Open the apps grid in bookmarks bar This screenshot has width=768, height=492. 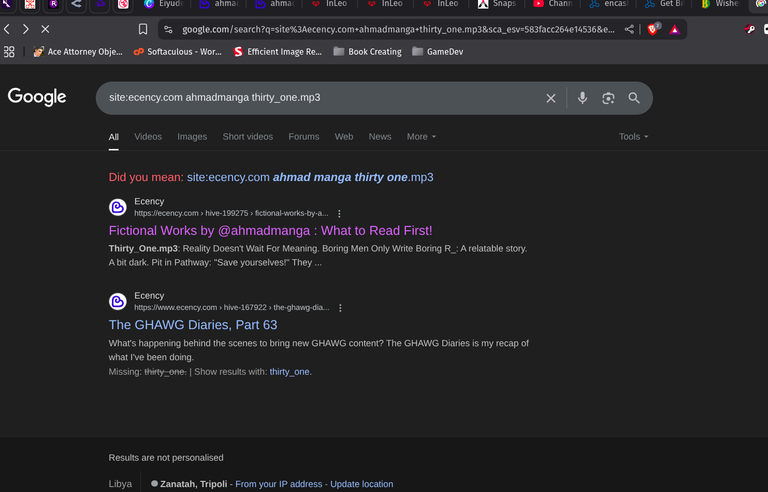pyautogui.click(x=9, y=51)
